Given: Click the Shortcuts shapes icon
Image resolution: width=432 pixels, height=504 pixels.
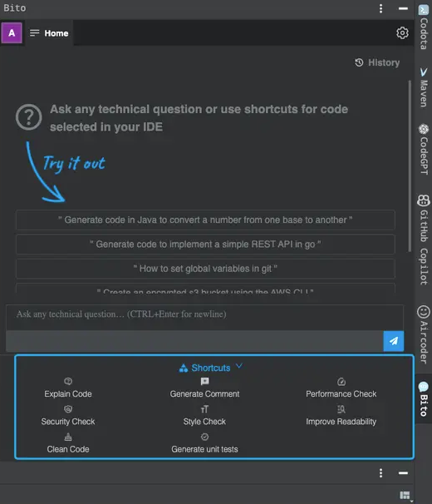Looking at the screenshot, I should [184, 368].
